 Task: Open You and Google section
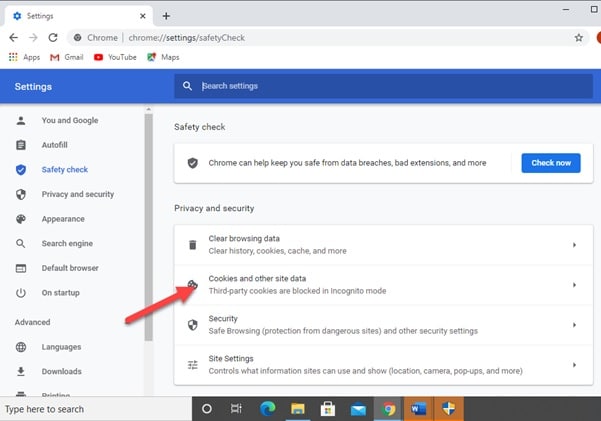point(70,120)
